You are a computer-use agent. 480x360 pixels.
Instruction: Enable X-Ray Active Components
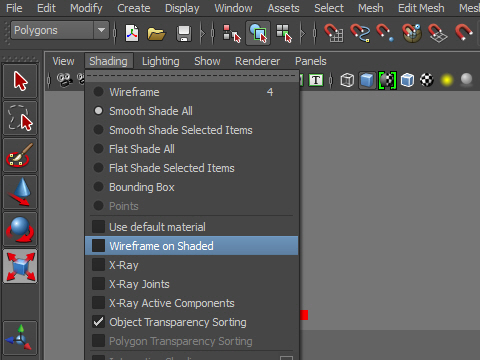tap(192, 303)
